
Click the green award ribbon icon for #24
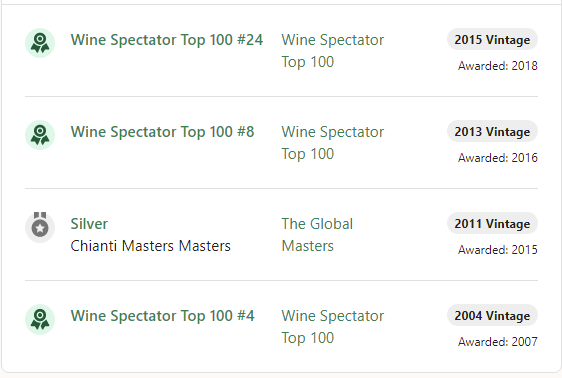click(40, 43)
